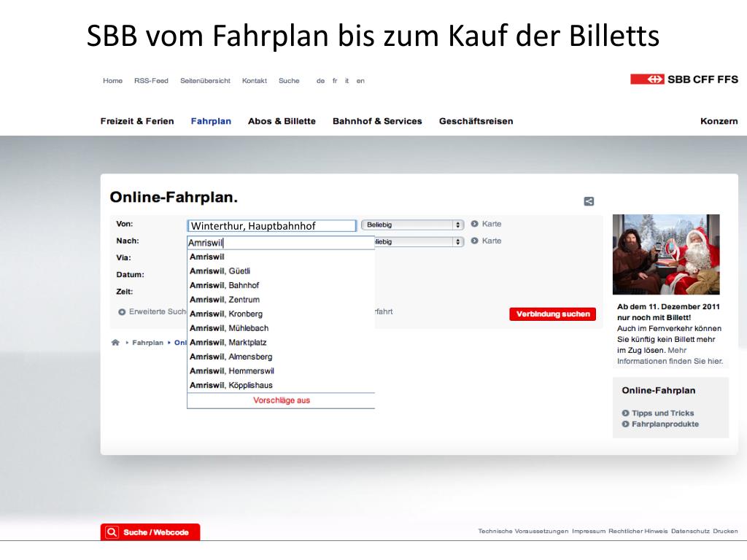Click the arrow icon before Fahrplanprodukte
The image size is (747, 560).
point(625,424)
